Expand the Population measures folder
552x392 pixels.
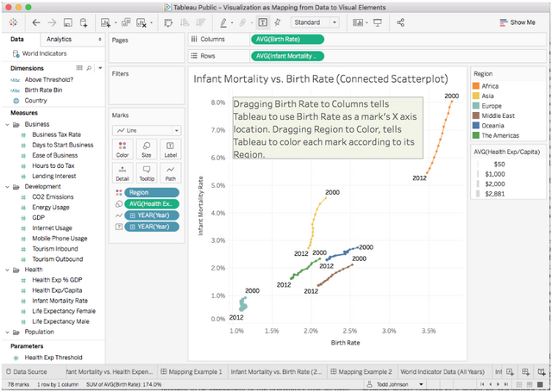[7, 332]
